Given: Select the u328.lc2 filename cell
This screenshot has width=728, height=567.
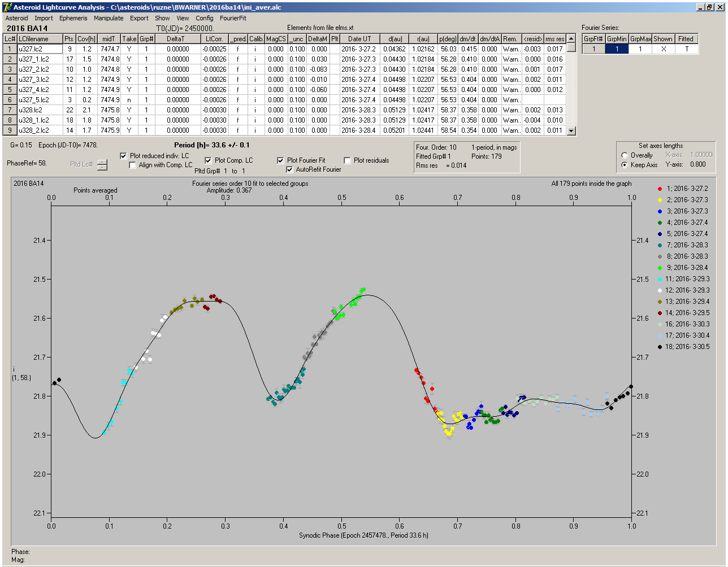Looking at the screenshot, I should [40, 110].
